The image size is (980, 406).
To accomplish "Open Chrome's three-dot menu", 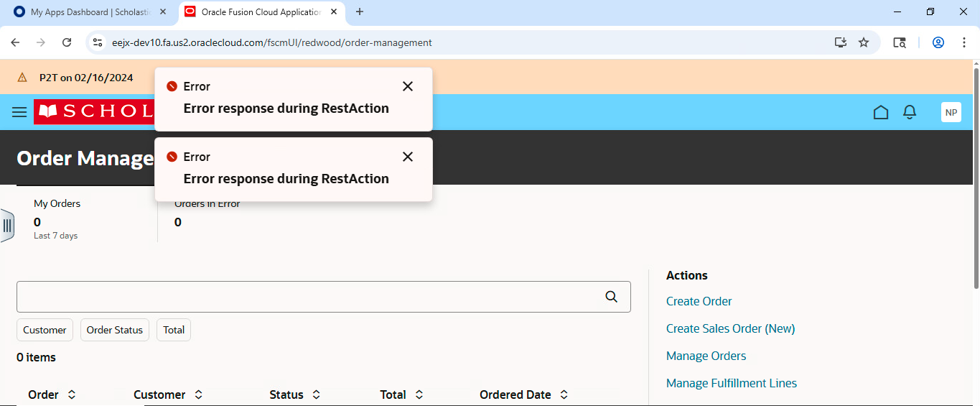I will click(964, 42).
